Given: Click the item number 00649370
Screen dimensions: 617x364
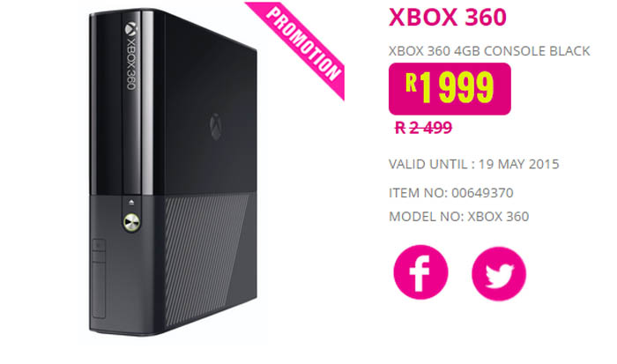Looking at the screenshot, I should coord(482,193).
